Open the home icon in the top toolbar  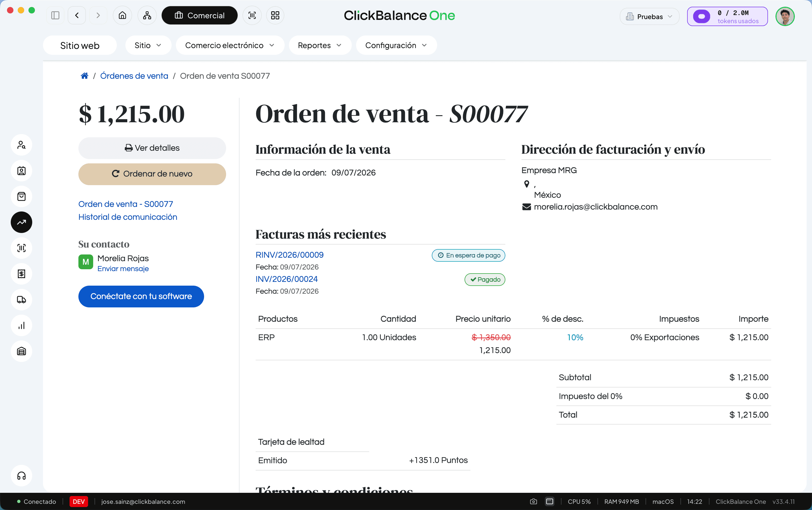tap(122, 16)
